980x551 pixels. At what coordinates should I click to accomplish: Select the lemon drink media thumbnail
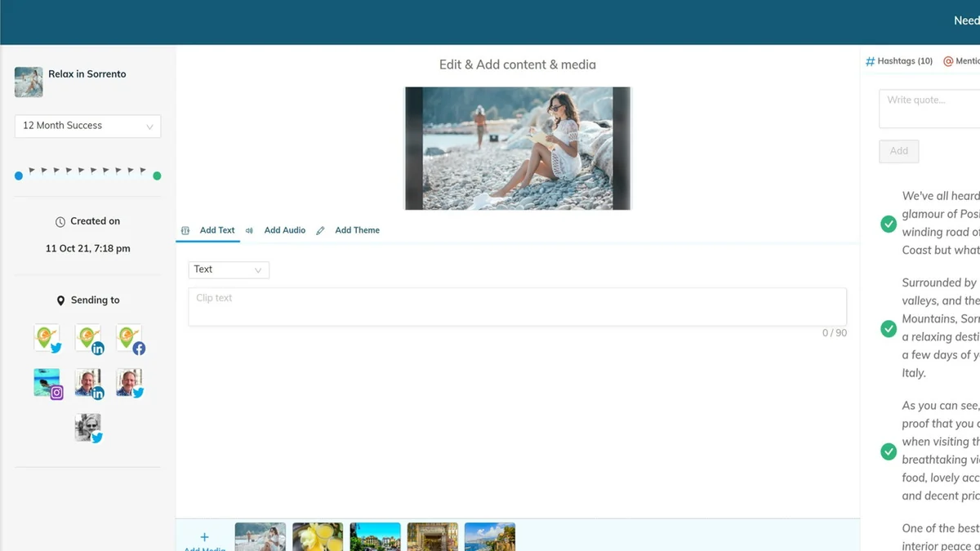pyautogui.click(x=318, y=536)
